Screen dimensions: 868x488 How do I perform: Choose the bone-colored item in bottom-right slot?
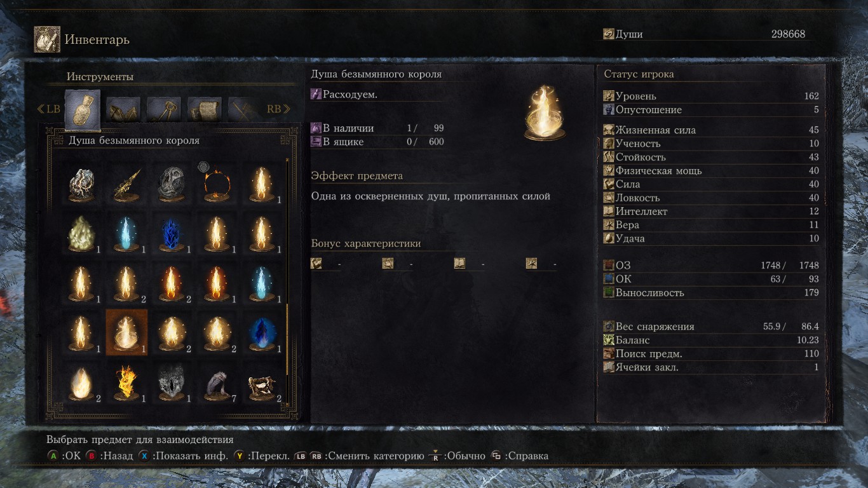point(261,381)
